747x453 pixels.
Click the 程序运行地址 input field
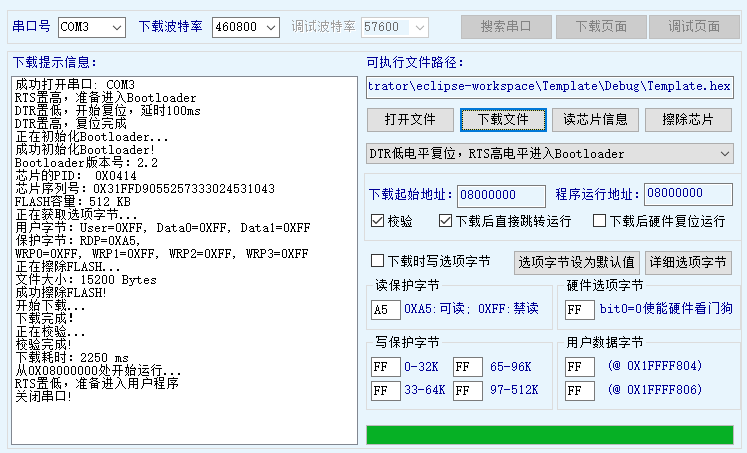(x=688, y=194)
